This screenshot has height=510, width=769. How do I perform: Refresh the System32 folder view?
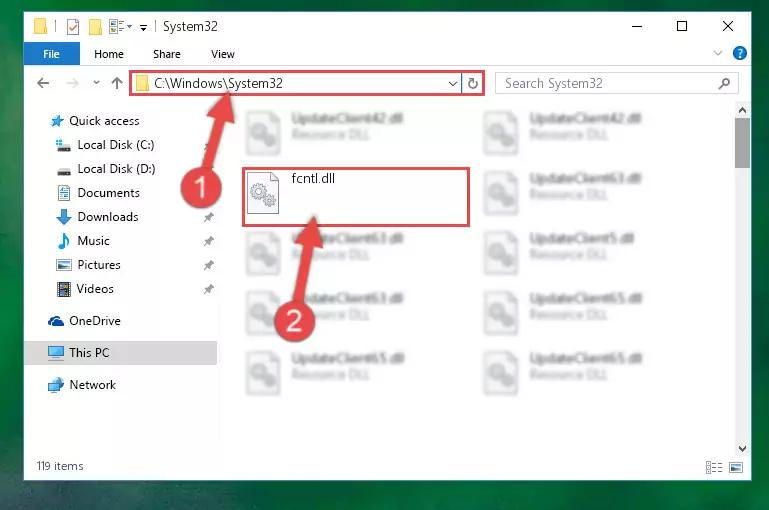(x=473, y=84)
